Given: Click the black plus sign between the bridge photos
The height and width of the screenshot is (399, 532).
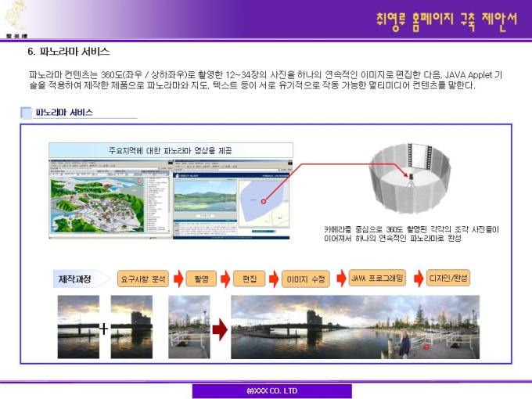Looking at the screenshot, I should pos(104,329).
